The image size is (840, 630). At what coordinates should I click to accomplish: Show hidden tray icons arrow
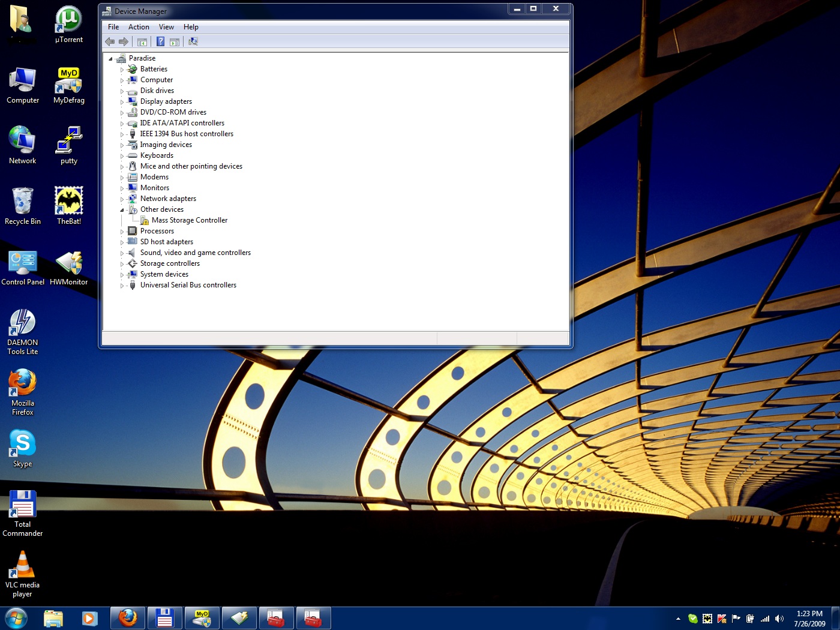click(678, 619)
